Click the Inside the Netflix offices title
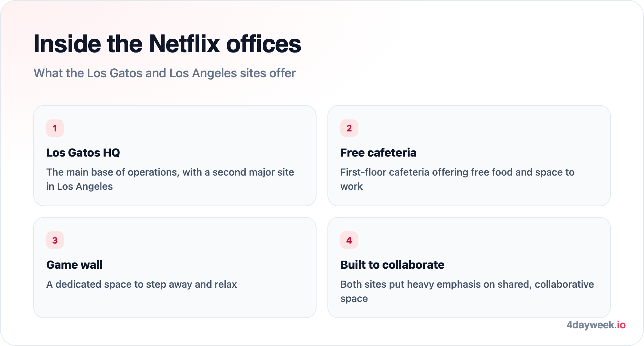 [x=167, y=44]
